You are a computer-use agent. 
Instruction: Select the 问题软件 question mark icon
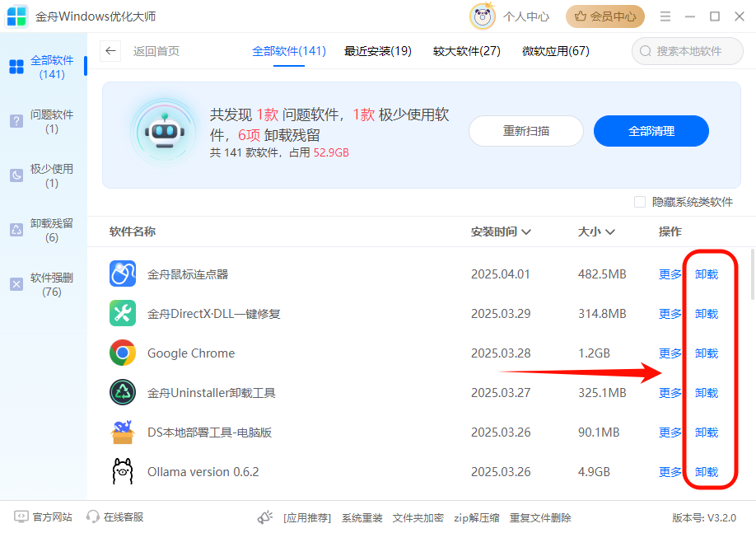pyautogui.click(x=16, y=121)
